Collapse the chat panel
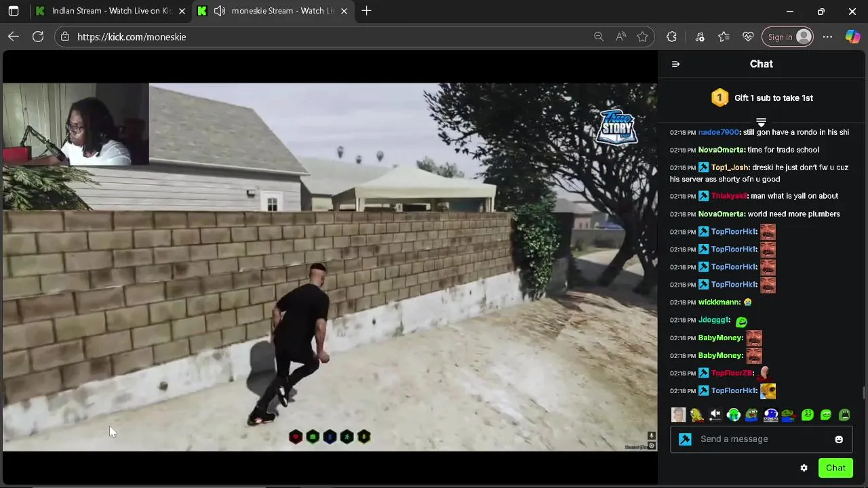 675,64
